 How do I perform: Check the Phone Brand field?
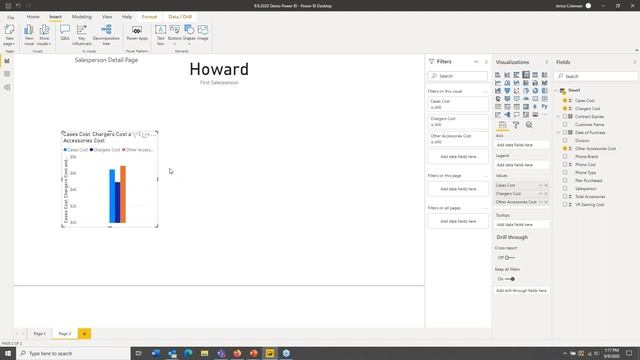click(565, 156)
